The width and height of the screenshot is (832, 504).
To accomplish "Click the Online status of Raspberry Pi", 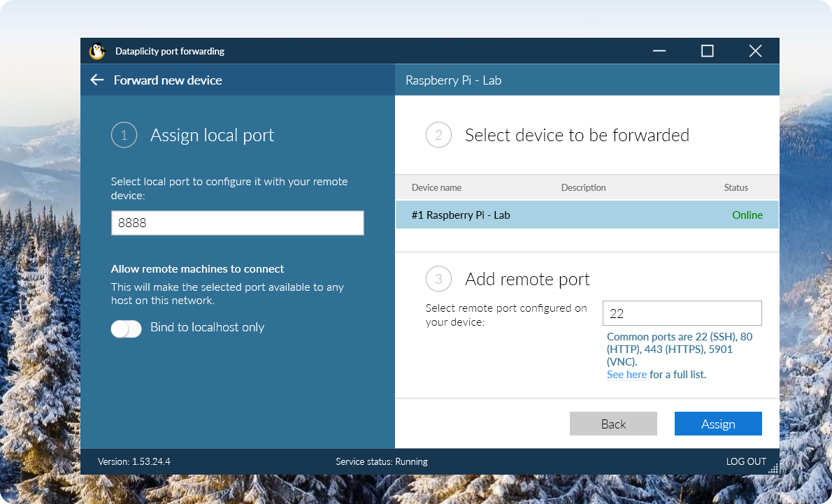I will (747, 215).
